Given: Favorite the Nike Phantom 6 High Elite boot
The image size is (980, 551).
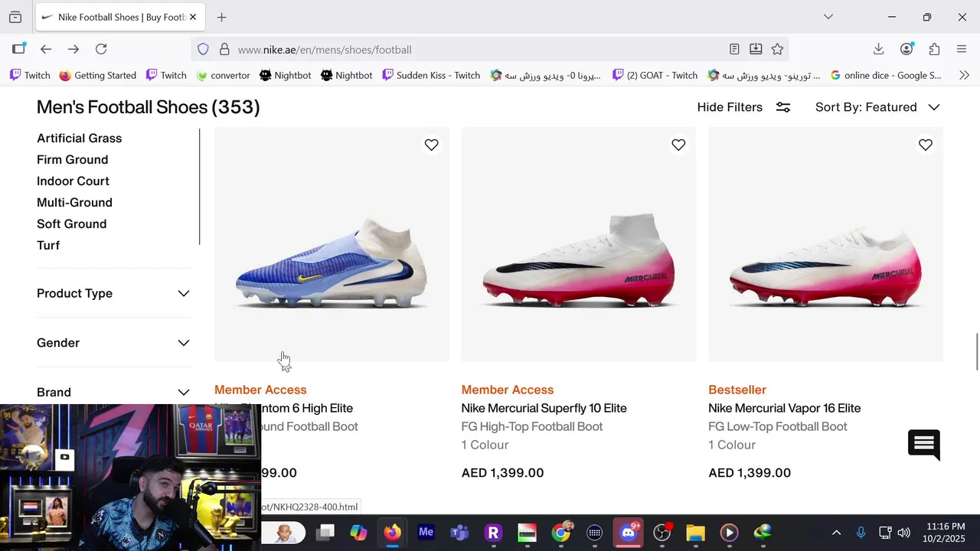Looking at the screenshot, I should coord(432,145).
